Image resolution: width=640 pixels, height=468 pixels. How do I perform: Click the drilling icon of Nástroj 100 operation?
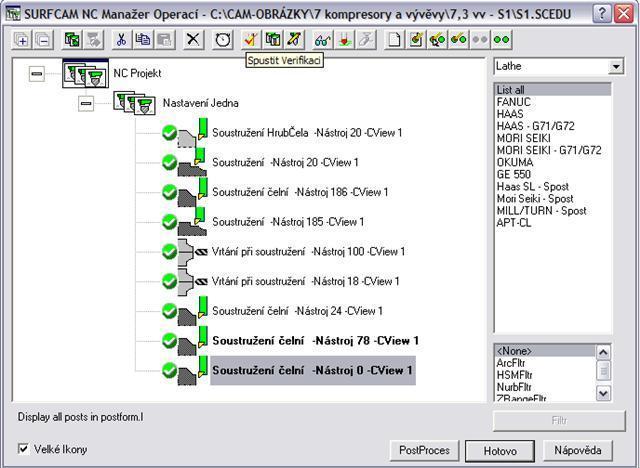click(192, 252)
